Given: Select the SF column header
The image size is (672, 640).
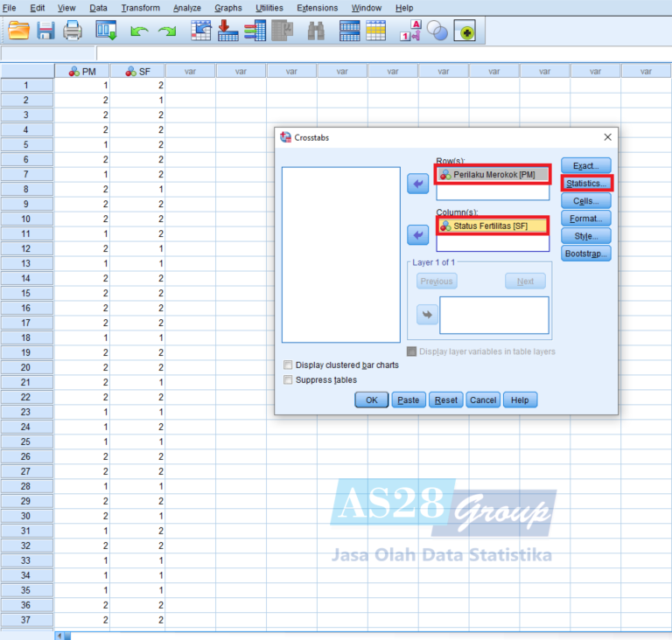Looking at the screenshot, I should pos(138,72).
